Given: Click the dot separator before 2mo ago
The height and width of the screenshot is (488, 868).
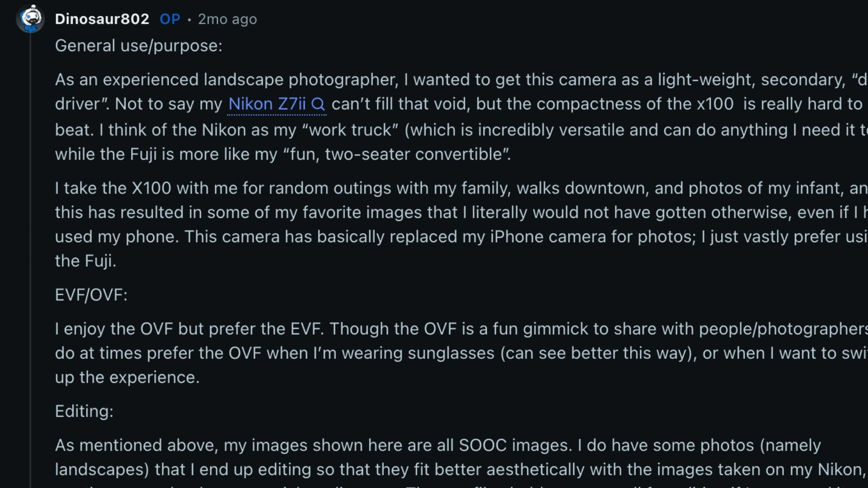Looking at the screenshot, I should tap(190, 19).
